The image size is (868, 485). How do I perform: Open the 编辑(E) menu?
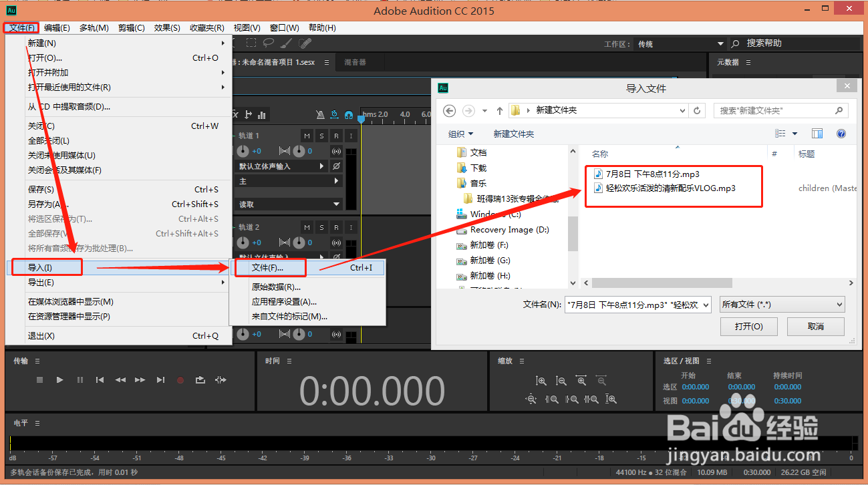tap(57, 27)
